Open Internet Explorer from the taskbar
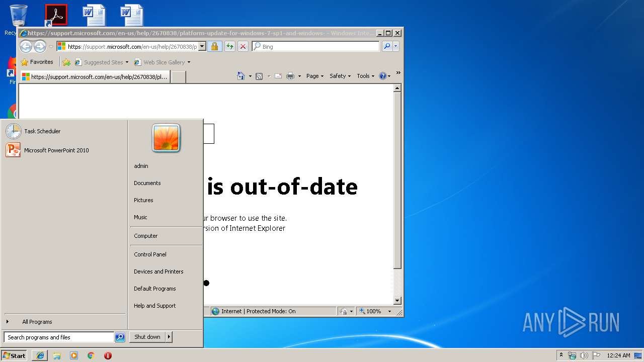This screenshot has height=362, width=644. pyautogui.click(x=40, y=355)
